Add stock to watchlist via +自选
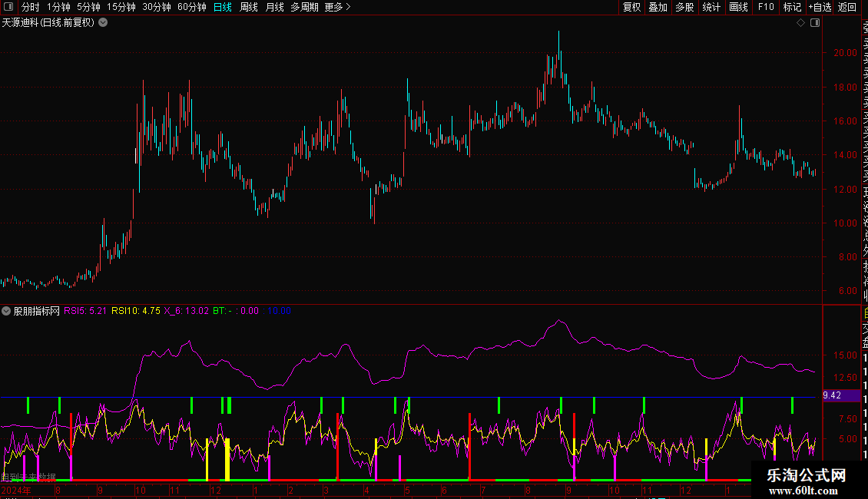868x499 pixels. 820,7
